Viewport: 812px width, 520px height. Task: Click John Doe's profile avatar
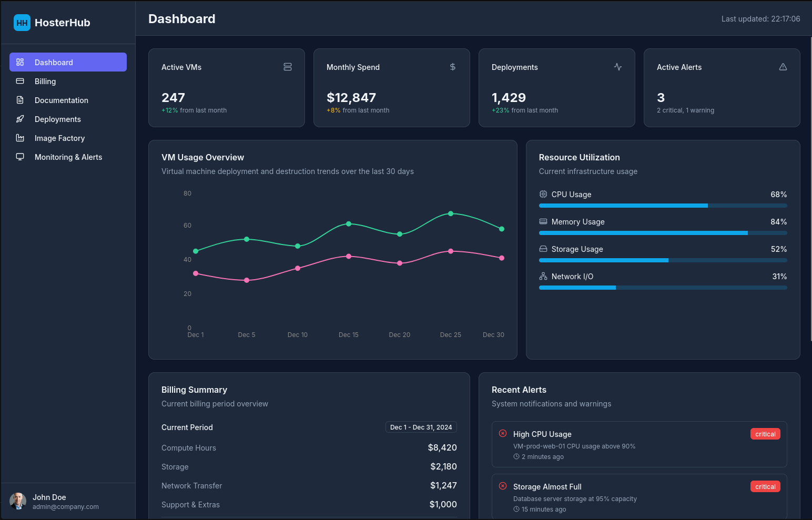click(18, 502)
